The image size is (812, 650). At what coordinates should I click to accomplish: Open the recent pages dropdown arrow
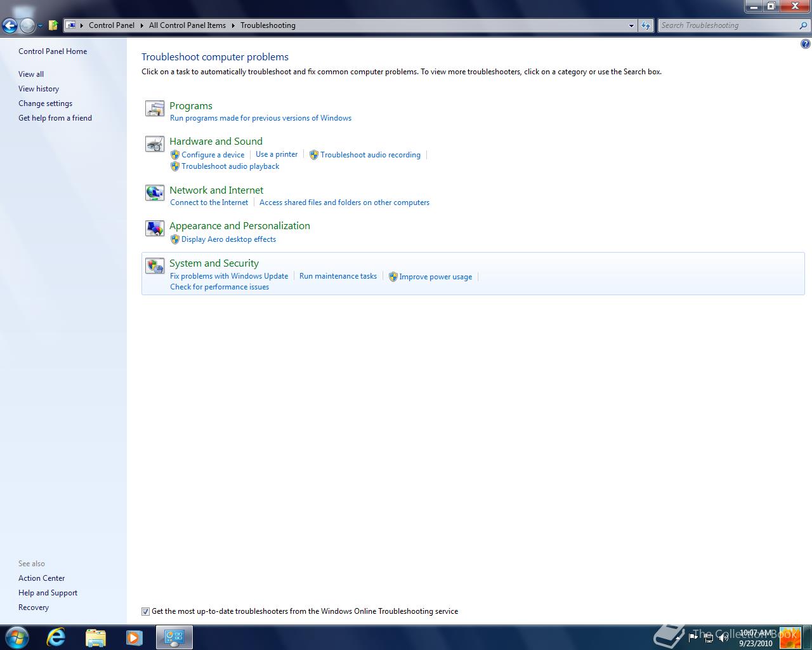click(40, 26)
